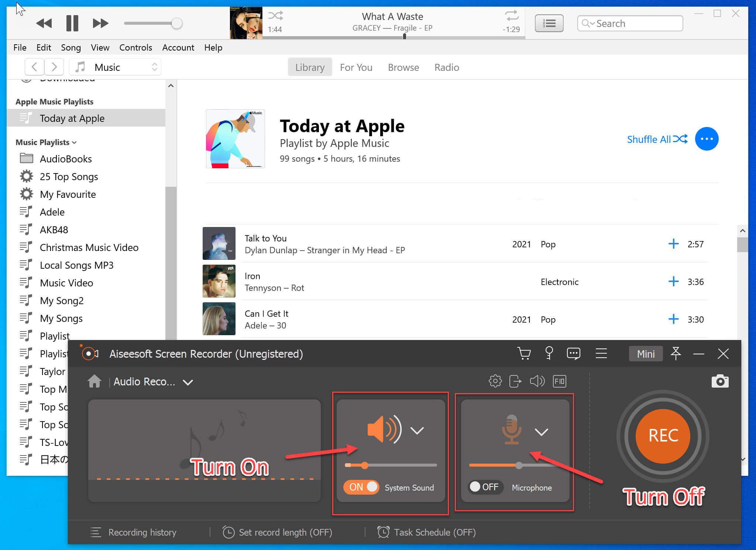Switch to the Radio tab
Screen dimensions: 756x550
point(447,67)
